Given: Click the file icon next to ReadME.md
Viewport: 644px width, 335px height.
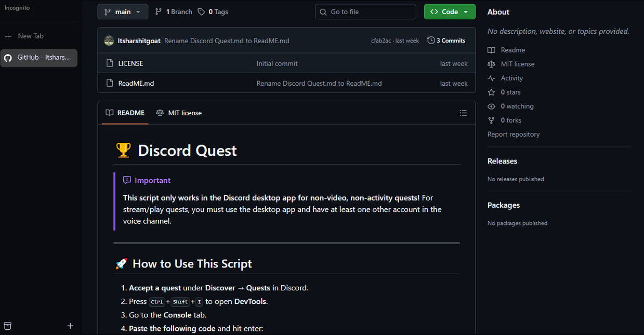Looking at the screenshot, I should click(110, 83).
